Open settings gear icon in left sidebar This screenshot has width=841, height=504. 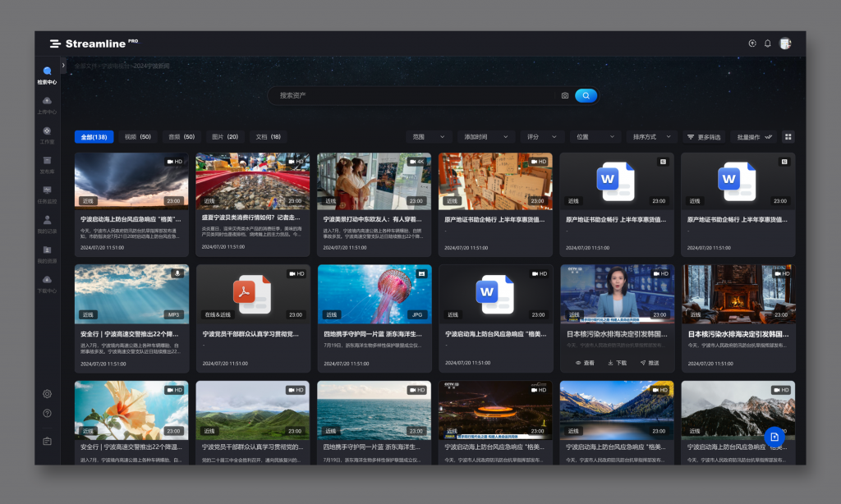(x=47, y=394)
